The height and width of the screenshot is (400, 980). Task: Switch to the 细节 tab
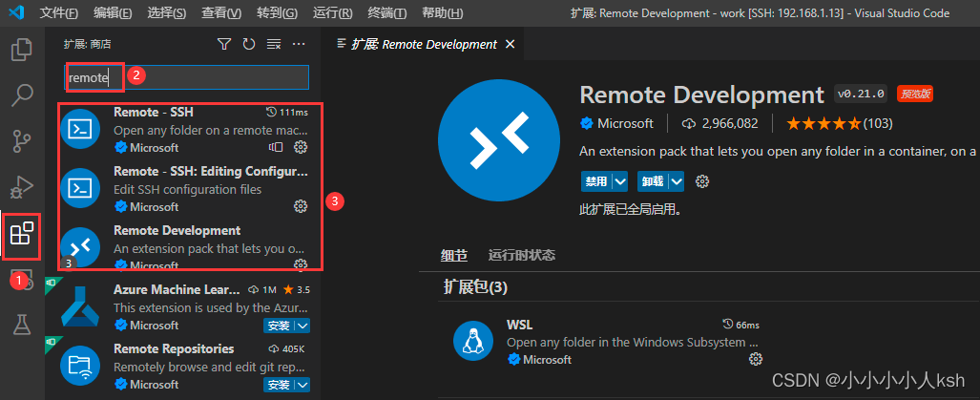pyautogui.click(x=454, y=255)
